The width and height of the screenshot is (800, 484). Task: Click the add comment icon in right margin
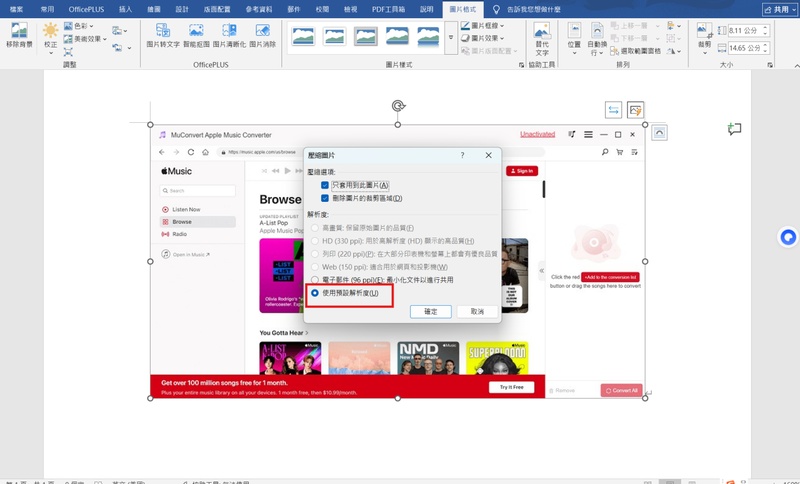734,129
